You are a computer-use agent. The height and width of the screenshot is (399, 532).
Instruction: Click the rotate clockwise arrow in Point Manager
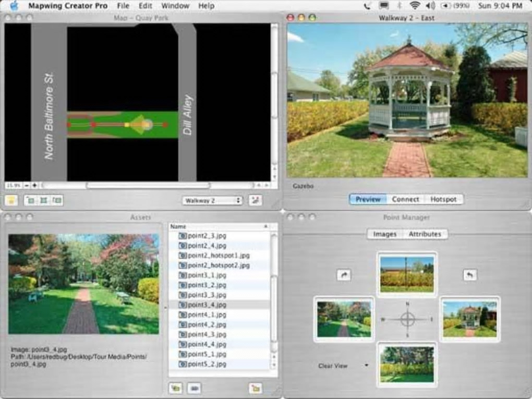click(344, 275)
